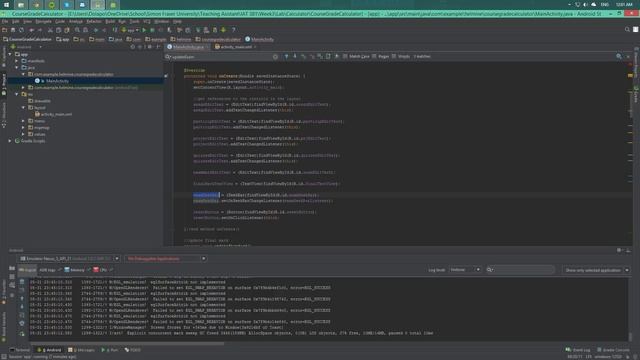Open the Android project view dropdown
Image resolution: width=640 pixels, height=360 pixels.
[26, 47]
